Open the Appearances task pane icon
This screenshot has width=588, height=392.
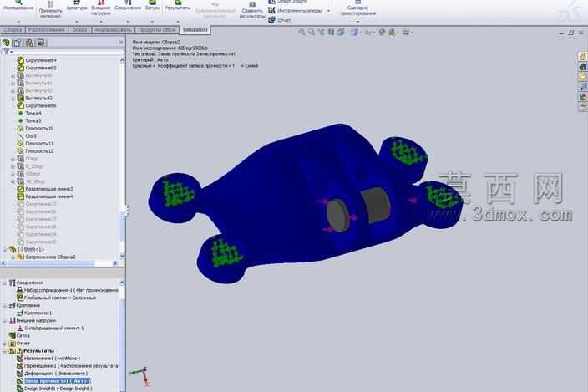click(583, 96)
